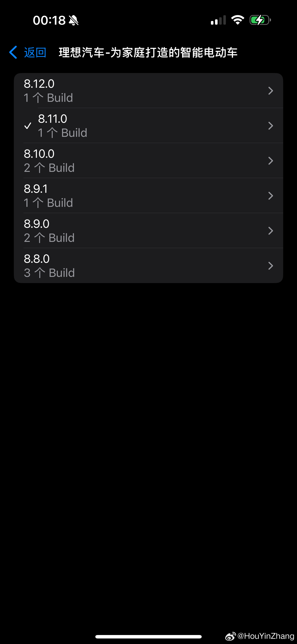Tap the chevron on the 8.8.0 row

(x=271, y=266)
